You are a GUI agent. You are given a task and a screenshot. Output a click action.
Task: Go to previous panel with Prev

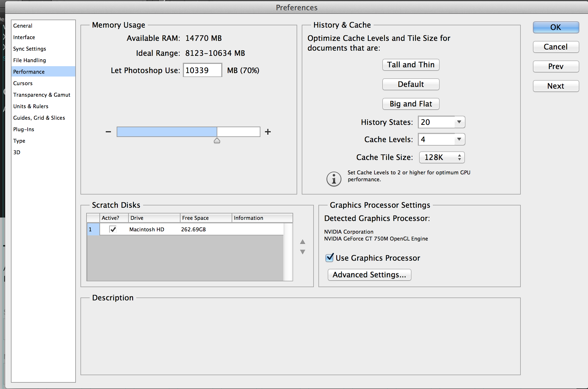coord(556,66)
